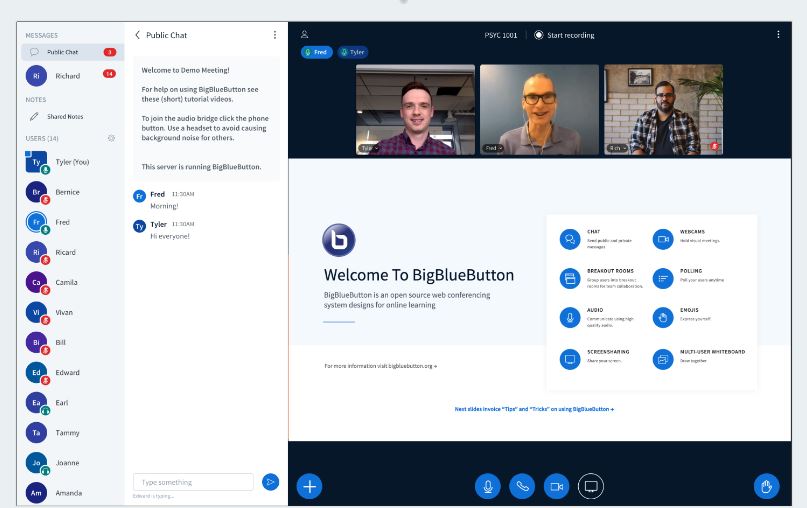Click the Public Chat unread badge
This screenshot has height=508, width=807.
[x=110, y=52]
